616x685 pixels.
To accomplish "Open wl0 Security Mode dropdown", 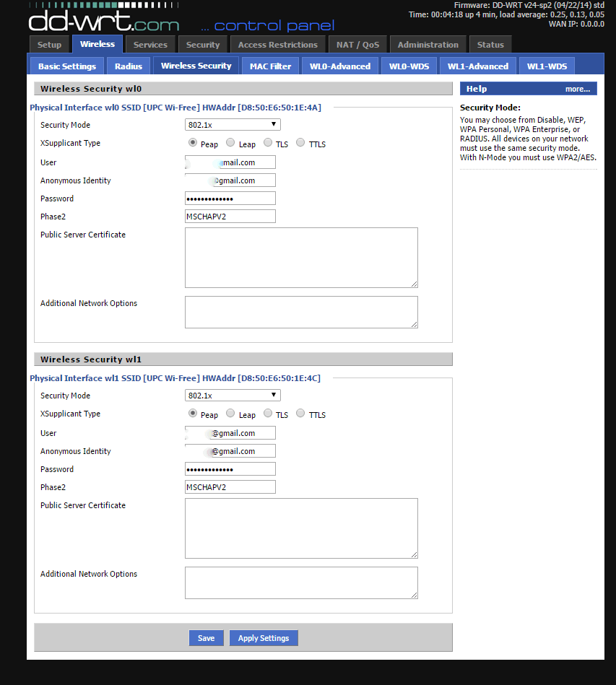I will (233, 125).
